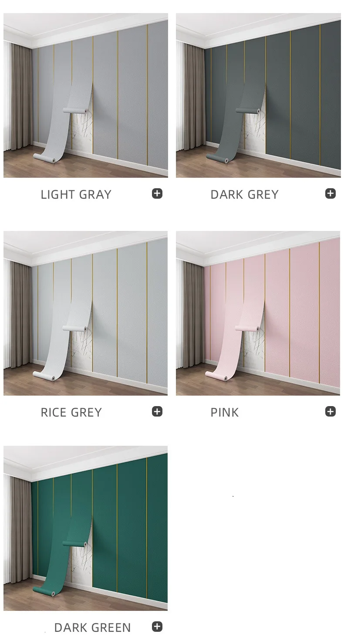Choose the pink wallpaper room image
Screen dimensions: 344x644
[x=258, y=313]
